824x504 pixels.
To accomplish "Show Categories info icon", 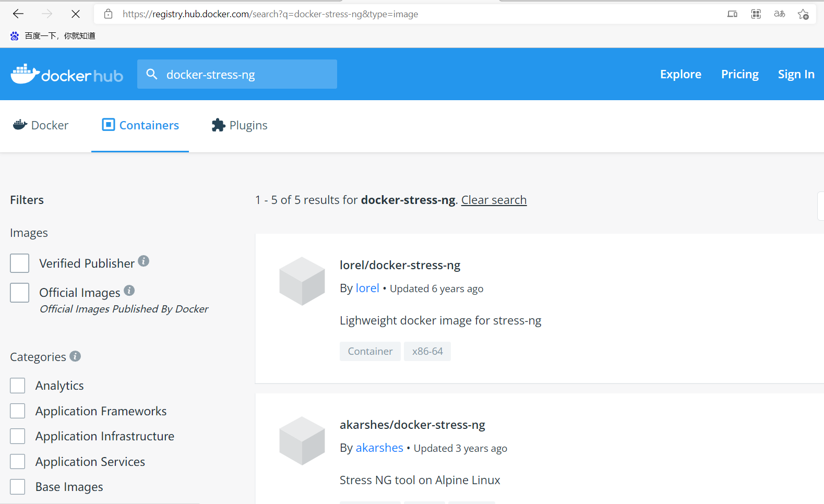I will pyautogui.click(x=75, y=356).
